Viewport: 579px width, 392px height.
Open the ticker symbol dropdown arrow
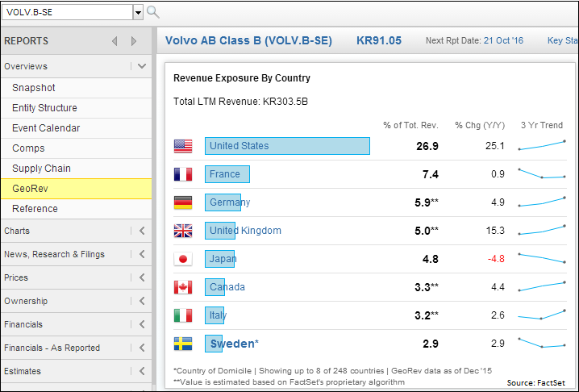coord(138,12)
